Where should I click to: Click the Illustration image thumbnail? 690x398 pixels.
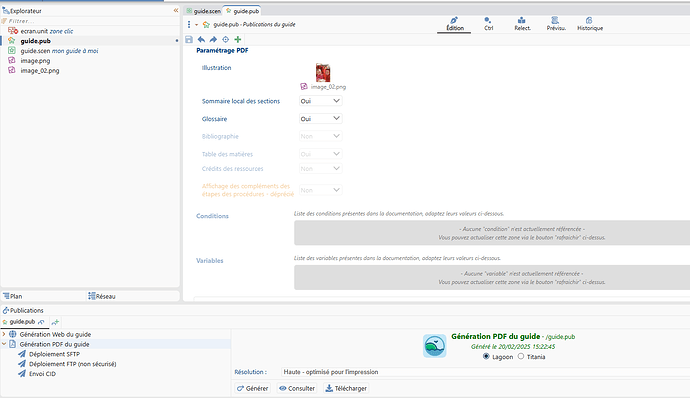(323, 73)
